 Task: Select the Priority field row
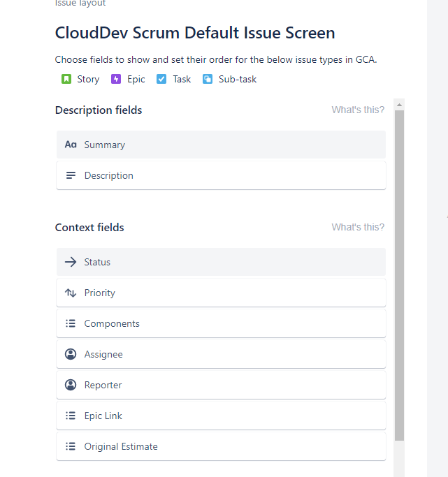tap(222, 293)
